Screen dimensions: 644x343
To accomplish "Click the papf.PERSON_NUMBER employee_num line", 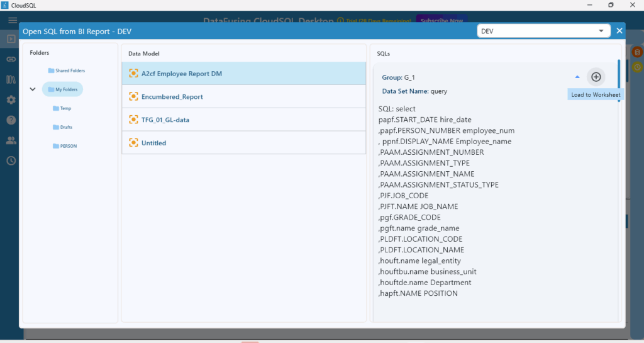I will (447, 131).
